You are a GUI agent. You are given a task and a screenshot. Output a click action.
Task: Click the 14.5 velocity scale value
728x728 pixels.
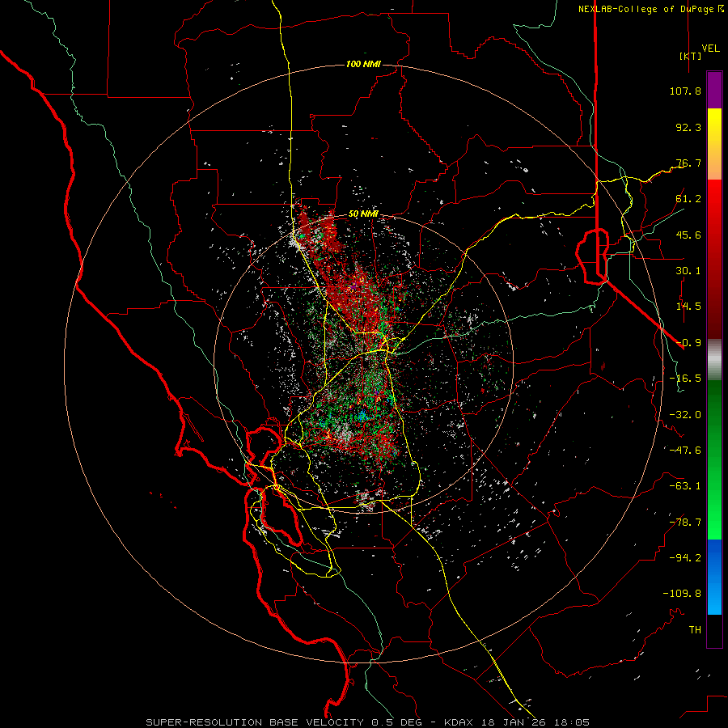(x=688, y=307)
